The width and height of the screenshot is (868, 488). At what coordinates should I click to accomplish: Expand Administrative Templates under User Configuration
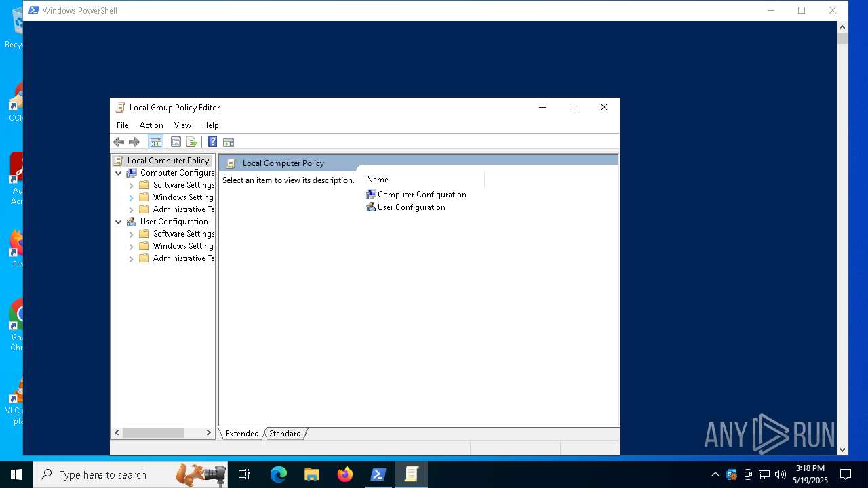click(x=132, y=258)
